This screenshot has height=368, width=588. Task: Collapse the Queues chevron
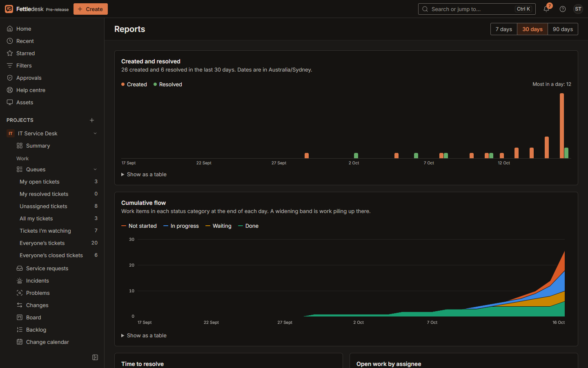(95, 169)
